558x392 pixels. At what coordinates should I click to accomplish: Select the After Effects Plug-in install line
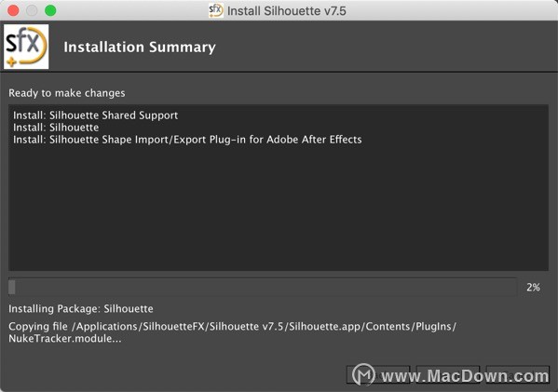[x=187, y=140]
